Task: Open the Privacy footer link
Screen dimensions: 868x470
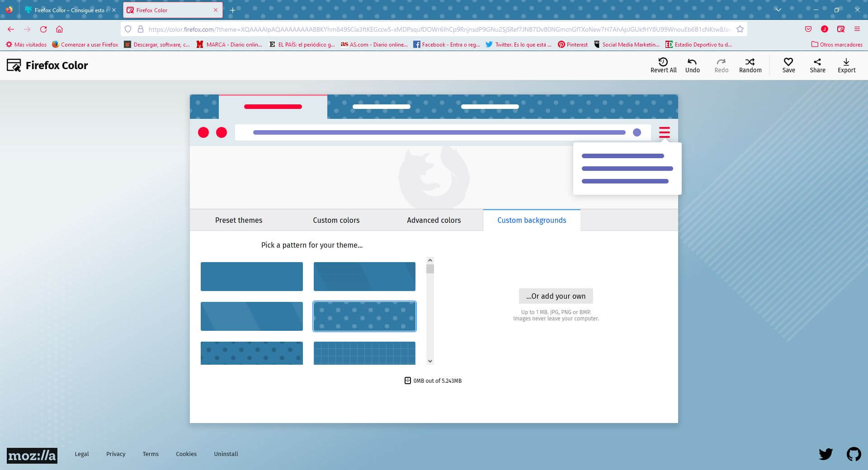Action: coord(116,454)
